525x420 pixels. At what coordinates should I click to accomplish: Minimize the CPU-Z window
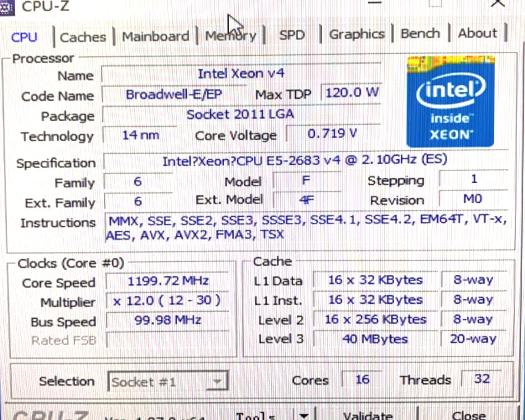pyautogui.click(x=375, y=3)
